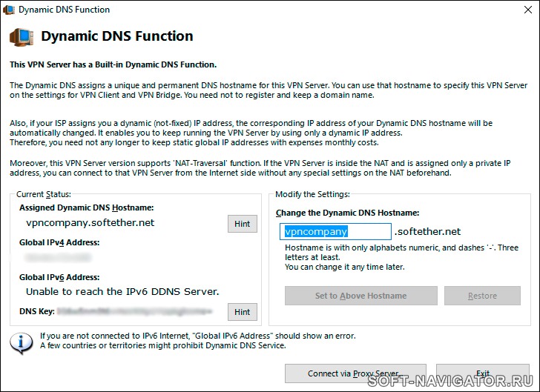
Task: Click the large Dynamic DNS computer icon
Action: pos(22,37)
